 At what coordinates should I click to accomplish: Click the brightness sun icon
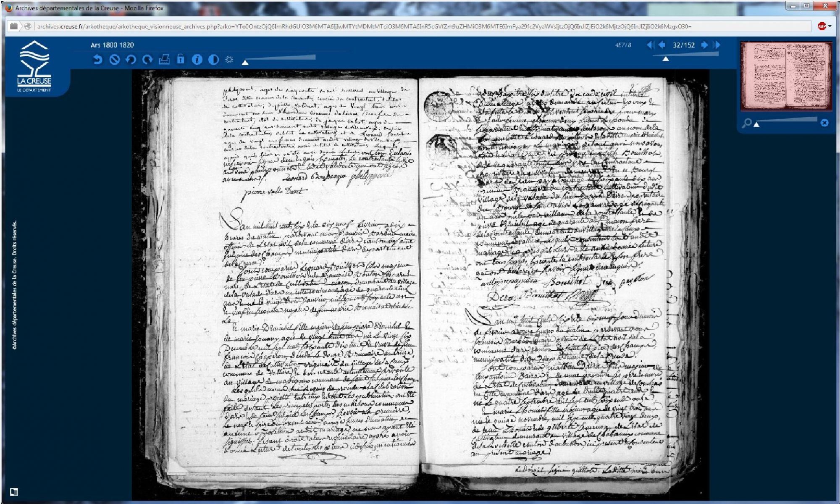(229, 60)
